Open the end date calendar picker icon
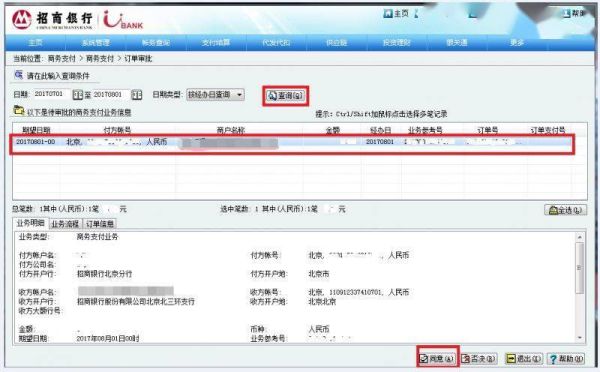 pos(137,95)
